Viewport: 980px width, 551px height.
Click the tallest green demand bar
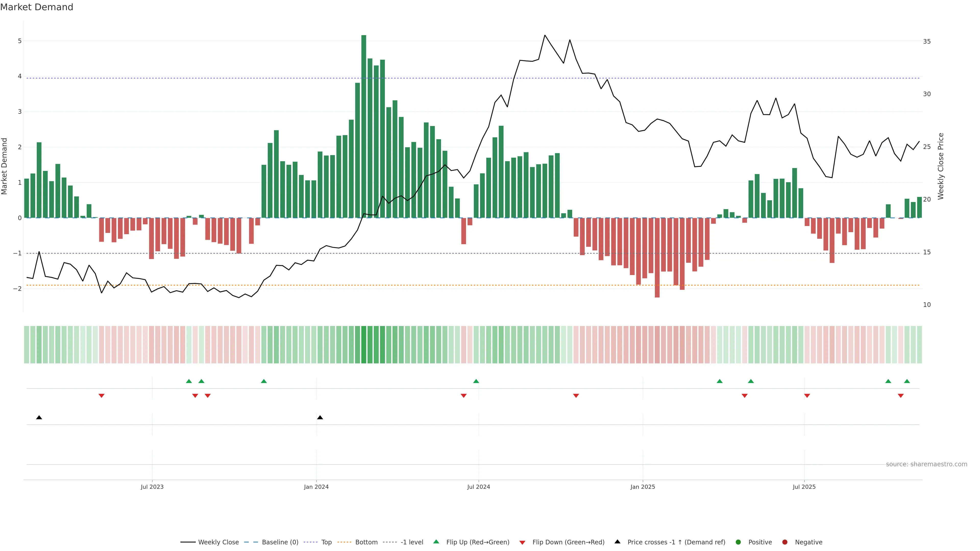point(364,126)
